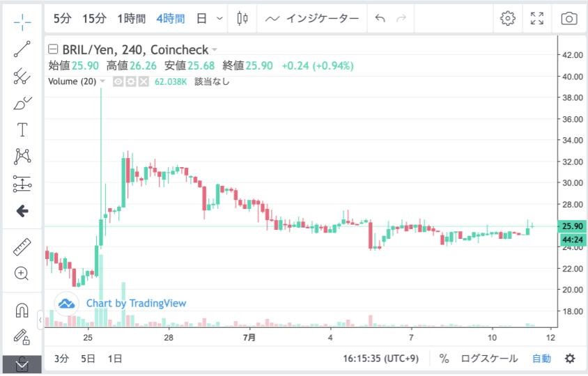The width and height of the screenshot is (588, 376).
Task: Choose the brush drawing tool
Action: [22, 103]
